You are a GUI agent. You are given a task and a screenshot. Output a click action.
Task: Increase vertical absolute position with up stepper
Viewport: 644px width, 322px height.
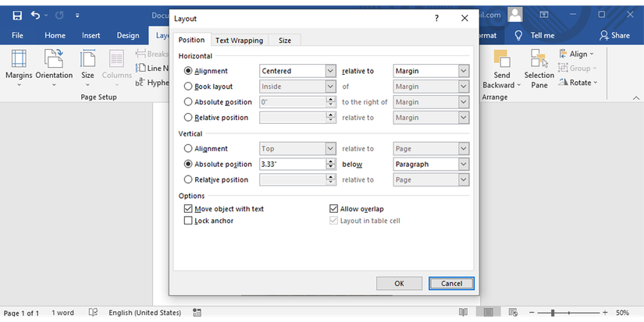click(x=331, y=161)
